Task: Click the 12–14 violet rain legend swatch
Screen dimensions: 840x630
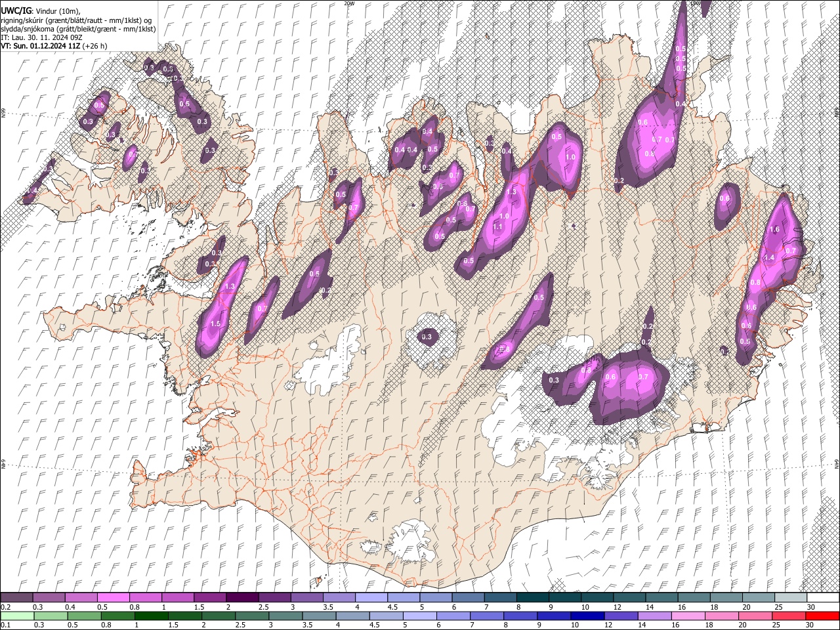Action: (621, 616)
